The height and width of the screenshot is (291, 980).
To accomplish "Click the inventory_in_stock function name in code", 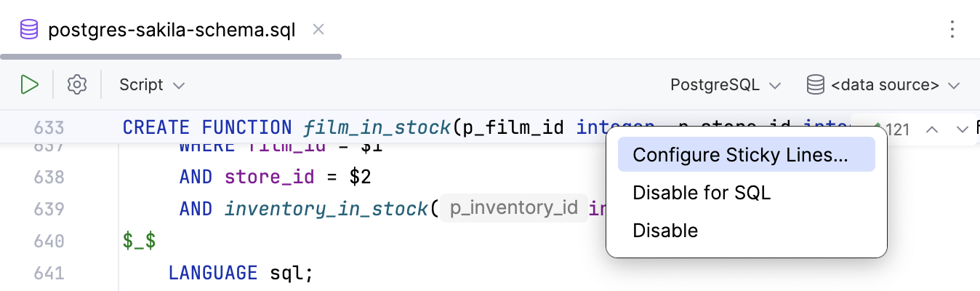I will [326, 210].
